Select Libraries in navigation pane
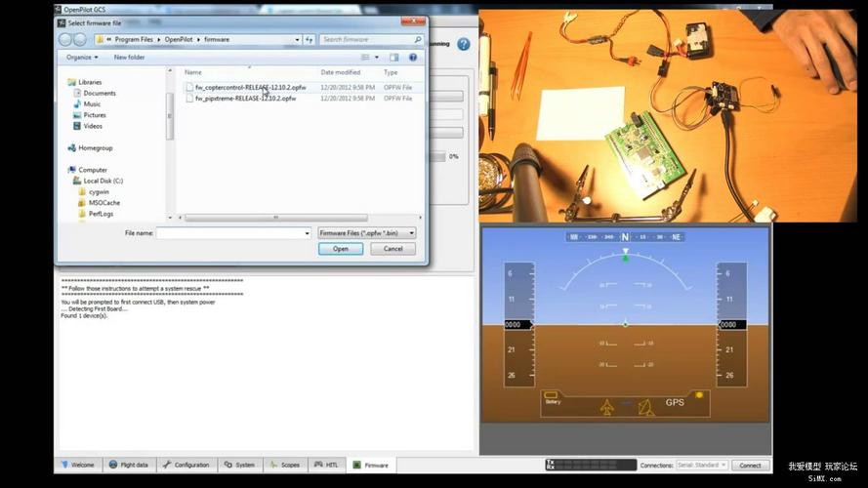Screen dimensions: 868x488 click(90, 82)
